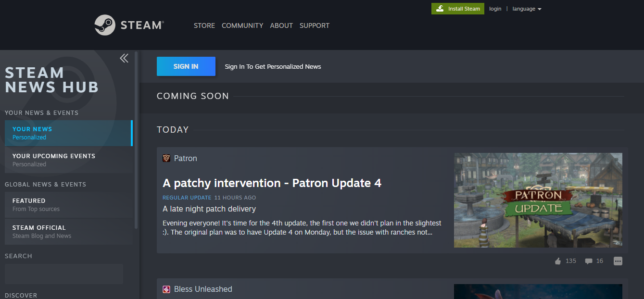Click the Patron game icon

point(166,158)
